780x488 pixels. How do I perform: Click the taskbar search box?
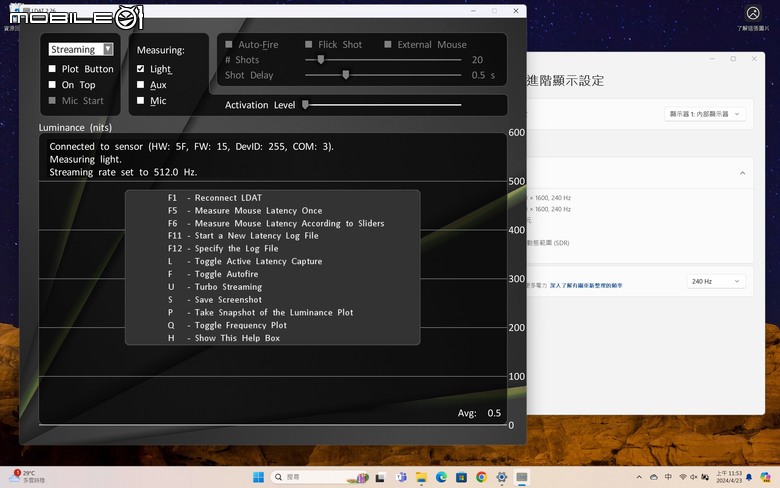coord(320,477)
